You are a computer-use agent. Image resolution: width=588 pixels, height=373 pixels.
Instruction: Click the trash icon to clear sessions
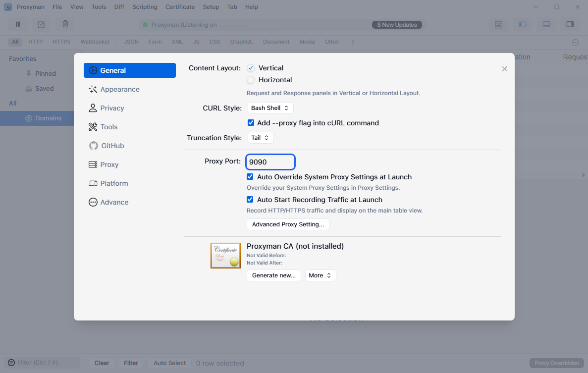[x=65, y=24]
